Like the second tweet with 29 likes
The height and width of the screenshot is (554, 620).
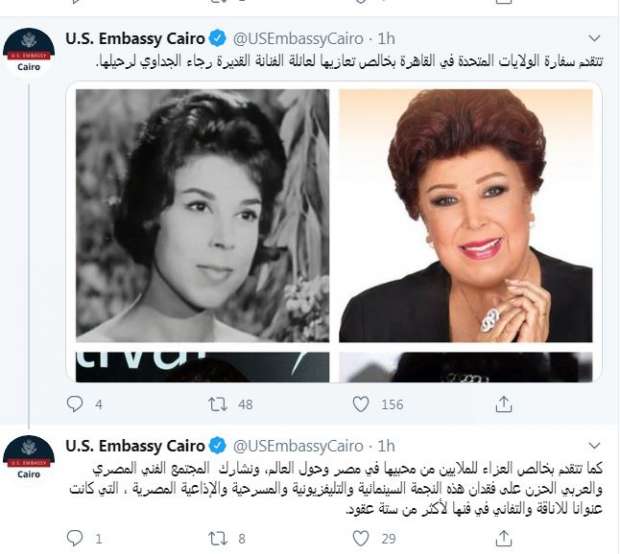tap(361, 538)
